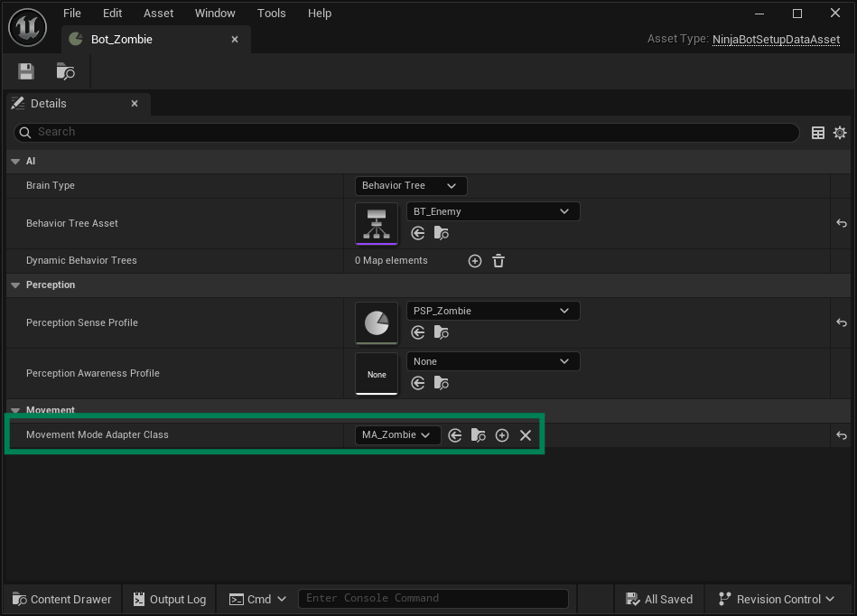
Task: Open the NinjaBotSetupDataAsset link
Action: coord(775,40)
